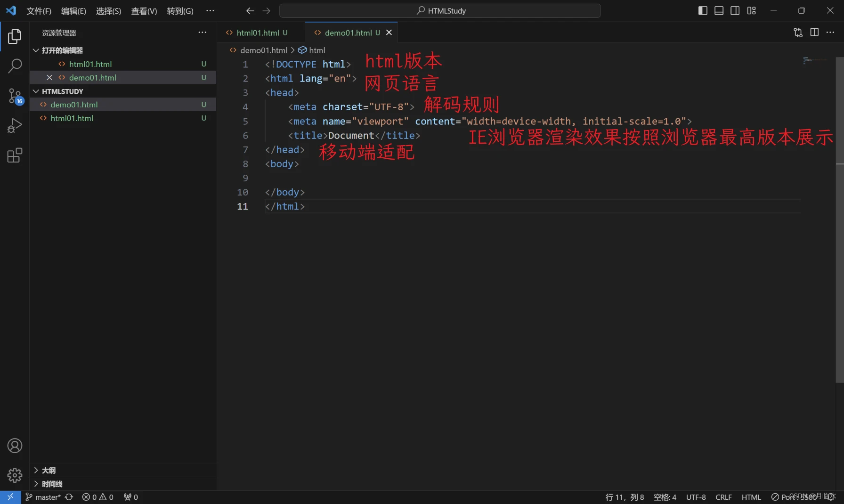This screenshot has width=844, height=504.
Task: Open the Search view in the activity bar
Action: point(15,66)
